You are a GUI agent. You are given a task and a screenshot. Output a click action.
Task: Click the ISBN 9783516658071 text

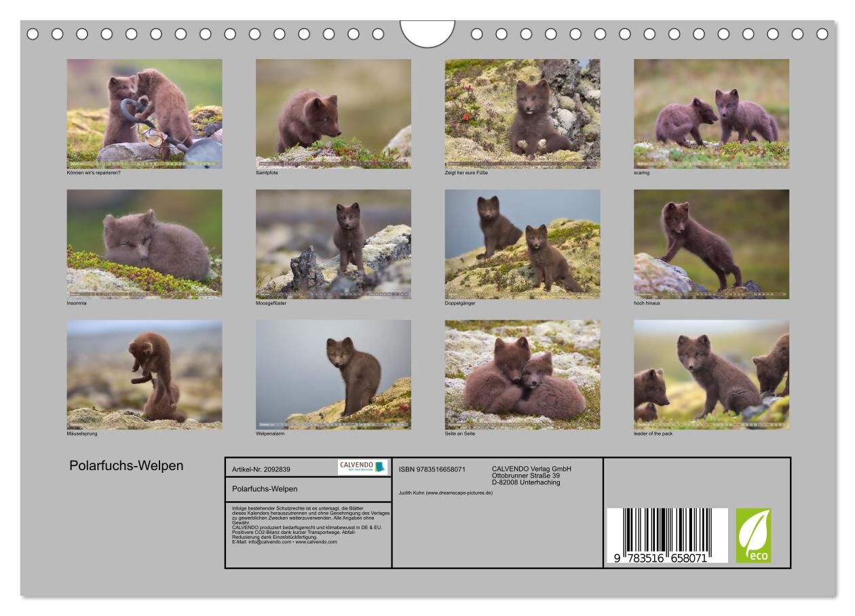432,469
